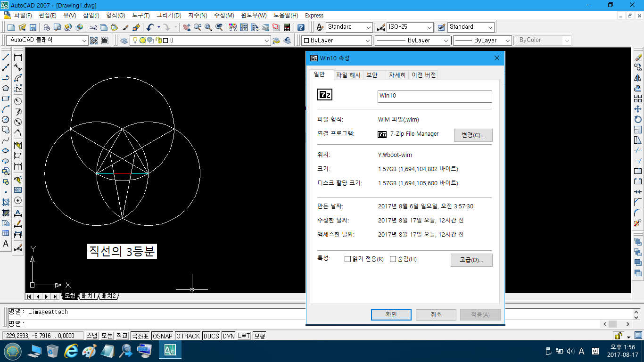Screen dimensions: 644x362
Task: Open the 파일(F) menu
Action: pyautogui.click(x=23, y=16)
